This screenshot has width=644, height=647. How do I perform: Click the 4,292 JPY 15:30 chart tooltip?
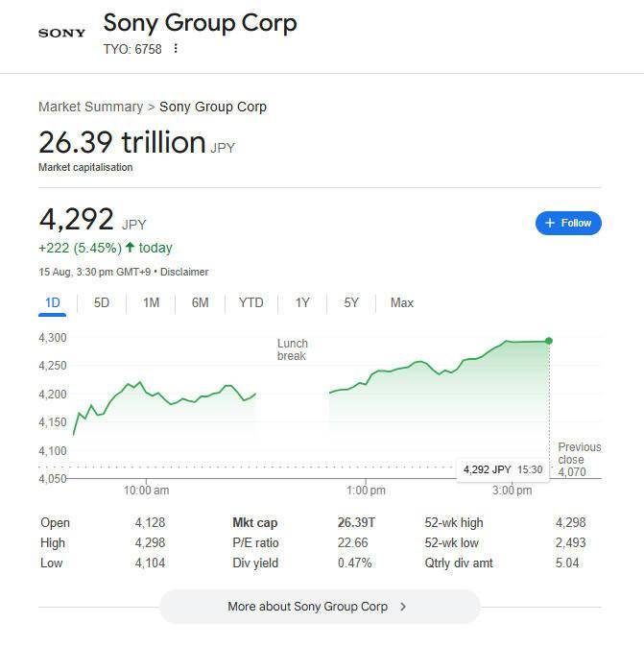coord(503,469)
